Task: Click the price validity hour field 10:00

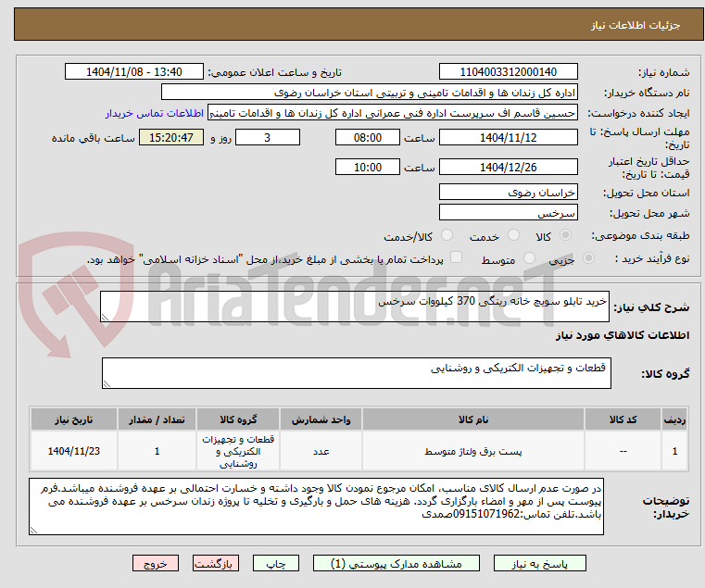Action: point(368,168)
